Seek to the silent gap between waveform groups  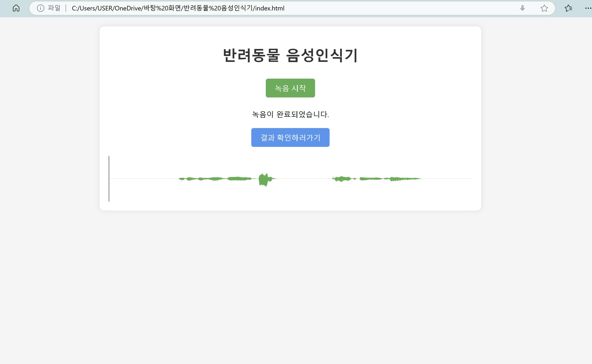point(304,179)
